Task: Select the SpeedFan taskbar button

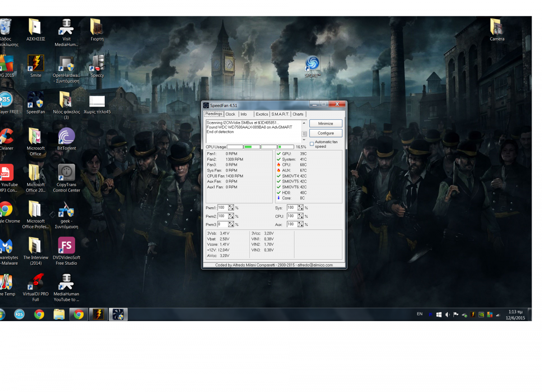Action: [118, 314]
